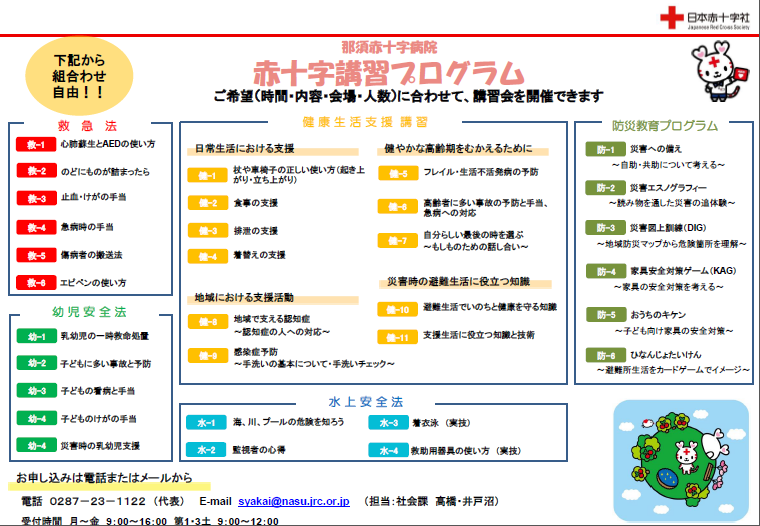Select the red 救-2 badge
Screen dimensions: 760x526
pos(36,171)
